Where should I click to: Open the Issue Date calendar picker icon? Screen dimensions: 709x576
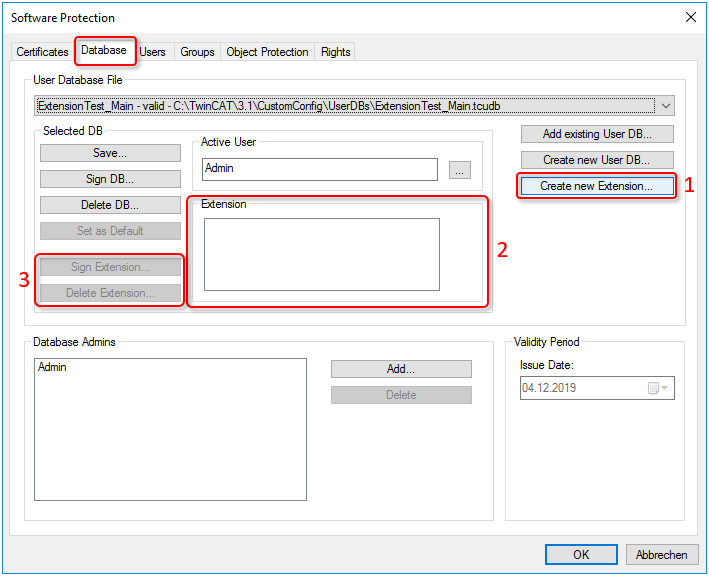658,388
